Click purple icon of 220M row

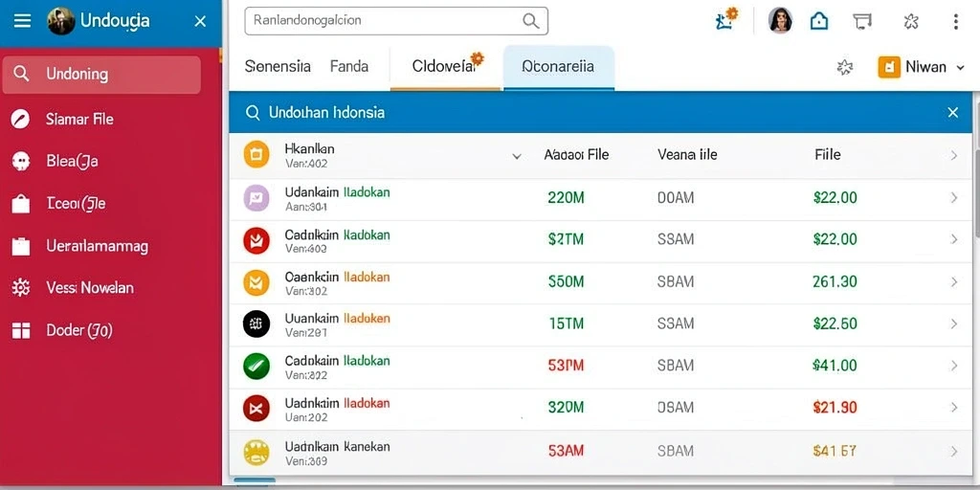[256, 199]
